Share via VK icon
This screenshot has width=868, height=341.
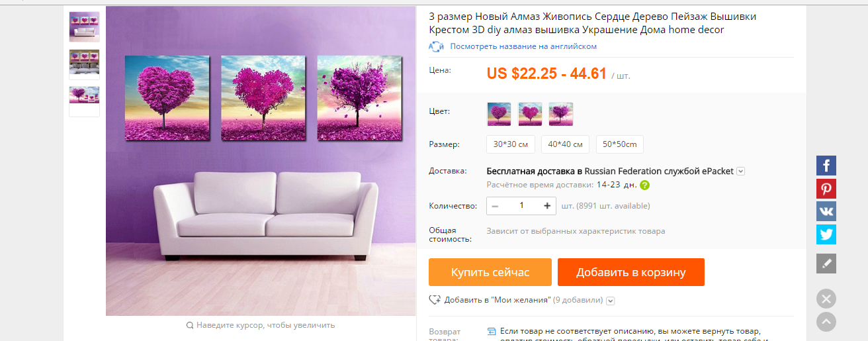pyautogui.click(x=826, y=211)
